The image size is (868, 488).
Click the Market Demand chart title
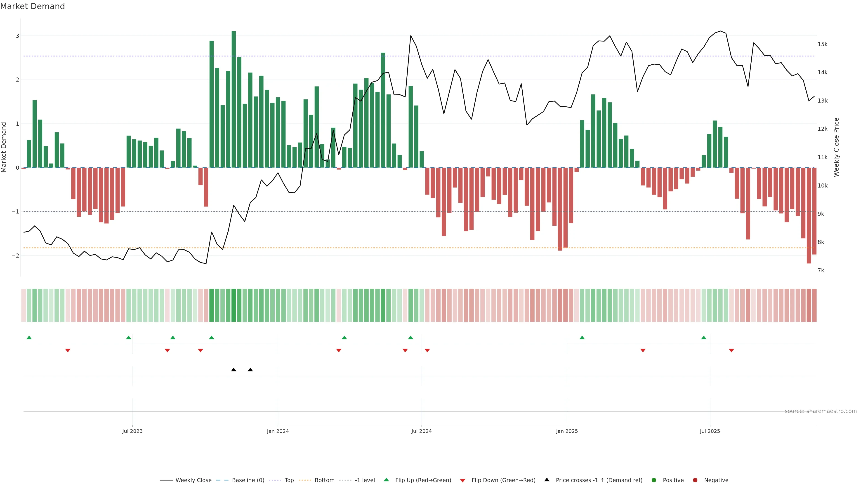[x=32, y=6]
